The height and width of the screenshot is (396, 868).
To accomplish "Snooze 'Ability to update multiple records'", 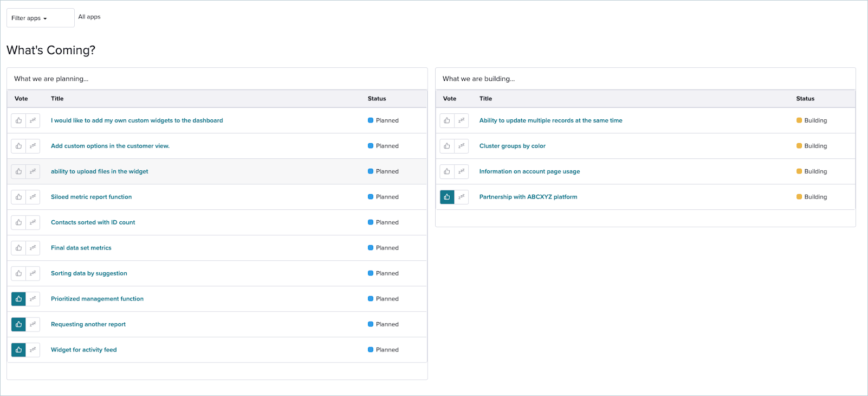I will [461, 120].
